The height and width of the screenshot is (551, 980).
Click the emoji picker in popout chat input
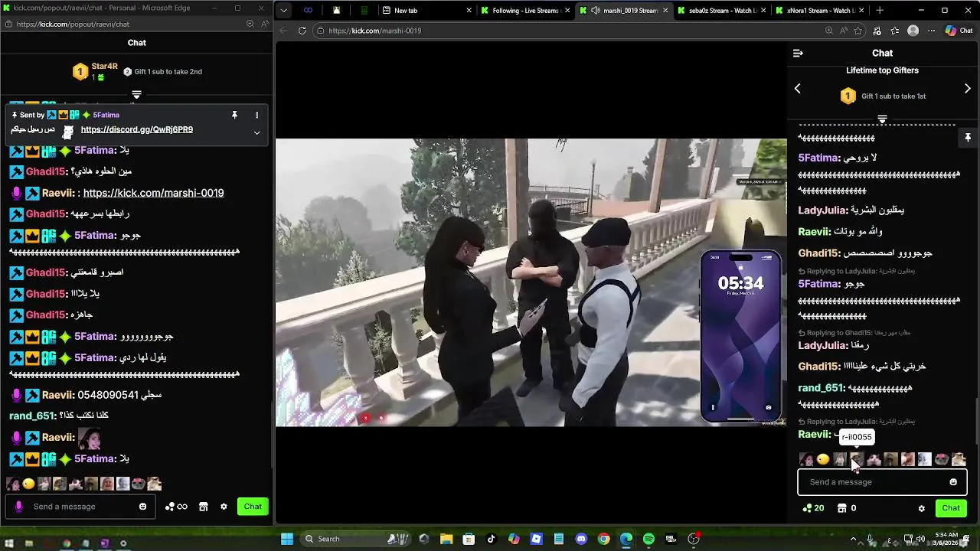(x=142, y=507)
